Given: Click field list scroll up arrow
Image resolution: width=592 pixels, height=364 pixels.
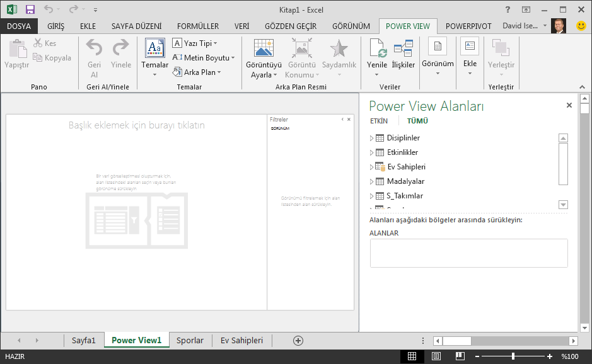Looking at the screenshot, I should pos(563,138).
